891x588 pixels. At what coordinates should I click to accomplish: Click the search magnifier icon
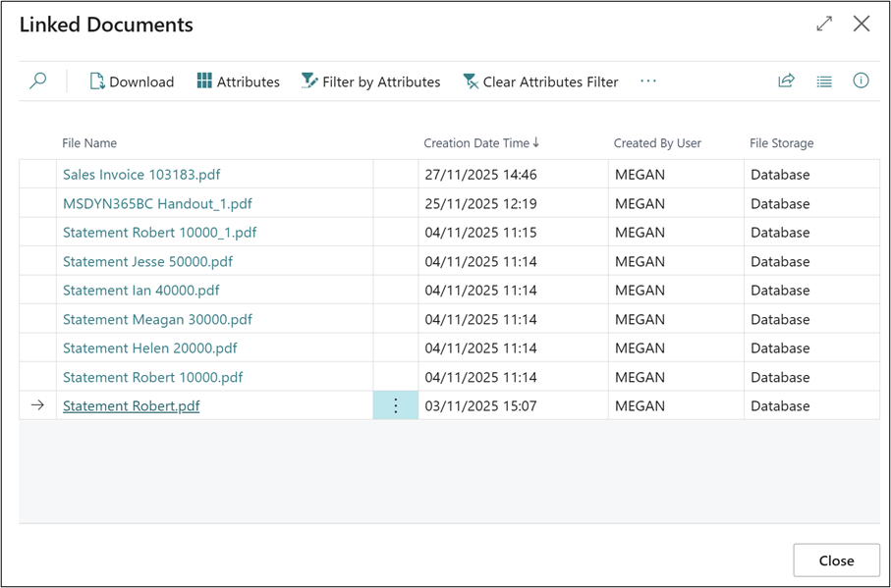point(37,81)
